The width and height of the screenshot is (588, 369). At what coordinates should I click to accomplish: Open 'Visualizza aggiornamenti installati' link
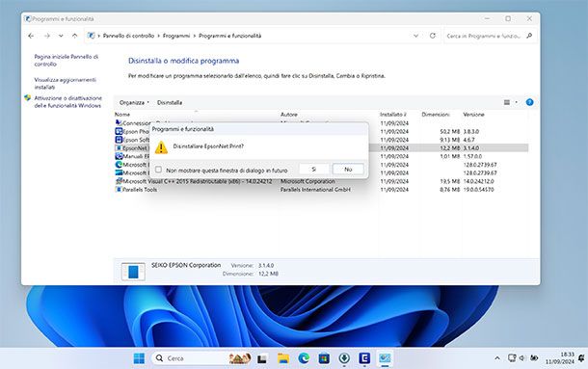click(x=66, y=83)
